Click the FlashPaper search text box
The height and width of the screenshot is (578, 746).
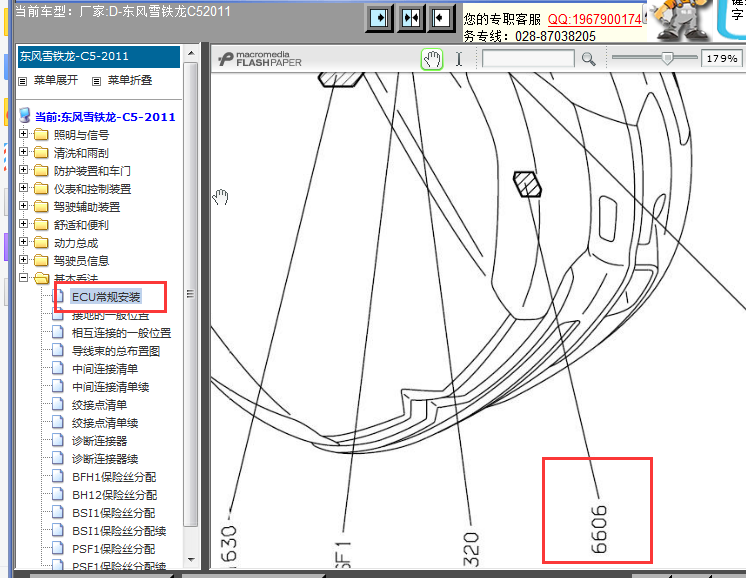click(x=528, y=59)
